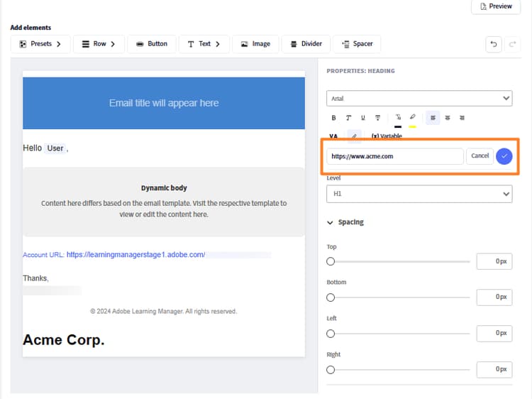
Task: Click the Spacer icon
Action: (345, 44)
